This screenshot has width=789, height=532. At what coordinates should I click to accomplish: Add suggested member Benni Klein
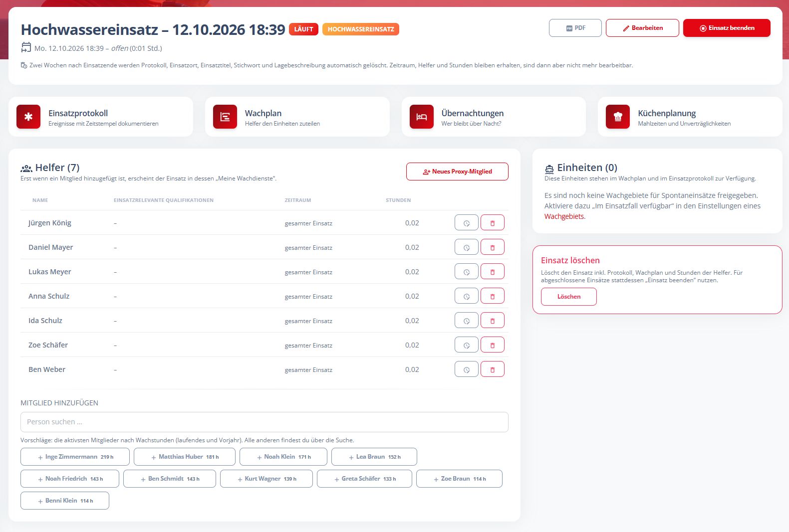click(x=65, y=501)
